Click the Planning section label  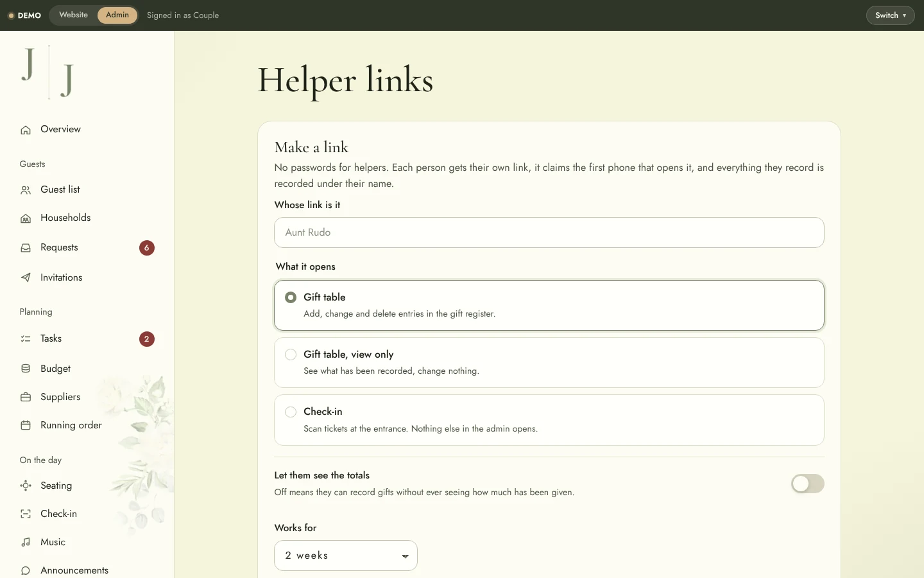point(36,312)
